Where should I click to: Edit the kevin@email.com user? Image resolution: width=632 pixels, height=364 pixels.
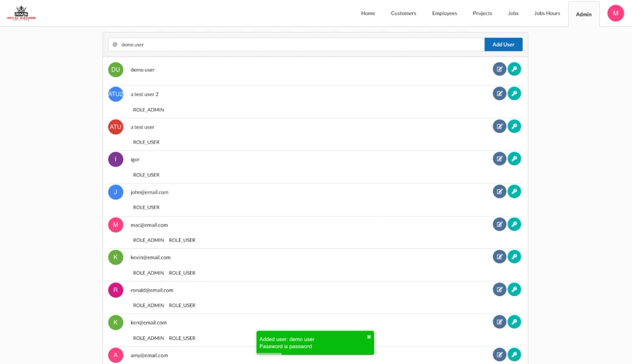[x=499, y=257]
